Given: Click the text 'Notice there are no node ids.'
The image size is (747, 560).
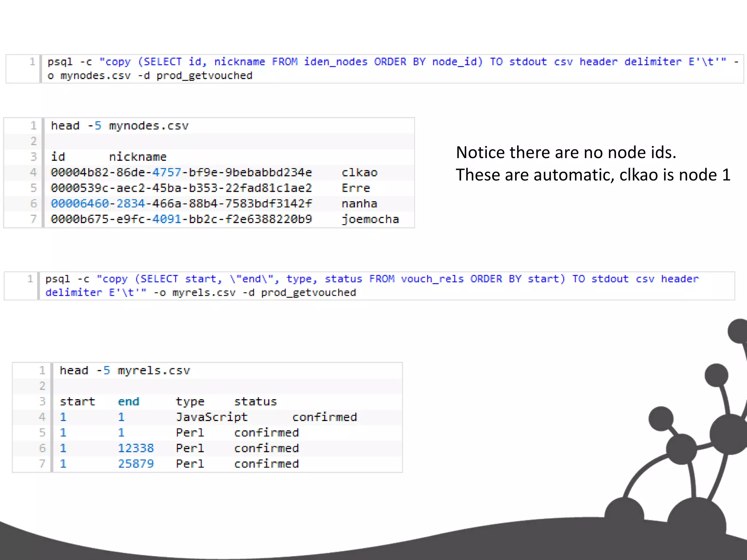Looking at the screenshot, I should (566, 152).
